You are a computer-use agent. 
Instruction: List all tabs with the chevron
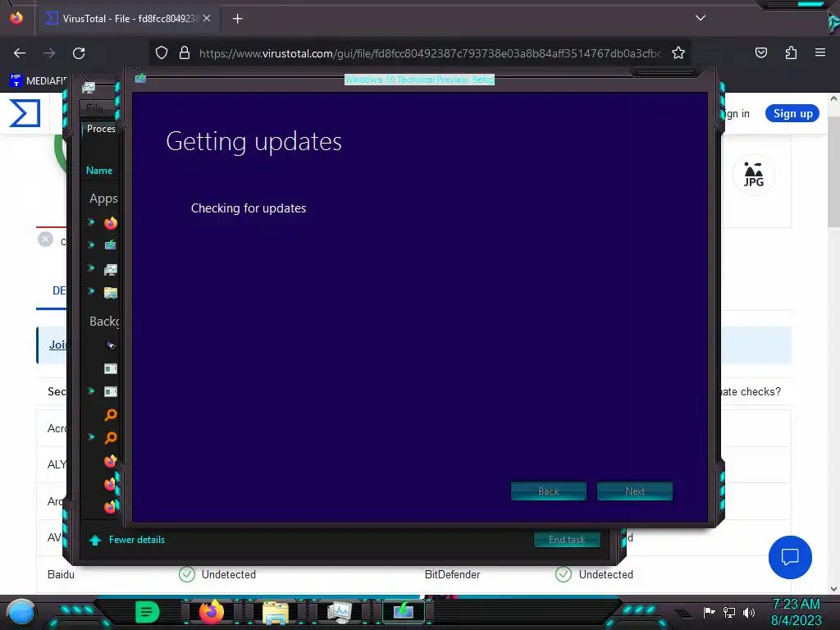(x=701, y=18)
